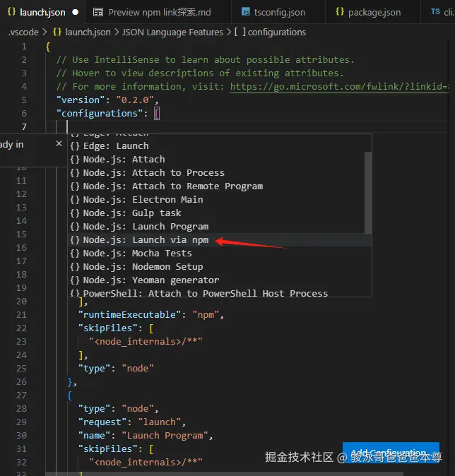Viewport: 455px width, 476px height.
Task: Click the "0.2.0" value on line 5
Action: pos(135,100)
